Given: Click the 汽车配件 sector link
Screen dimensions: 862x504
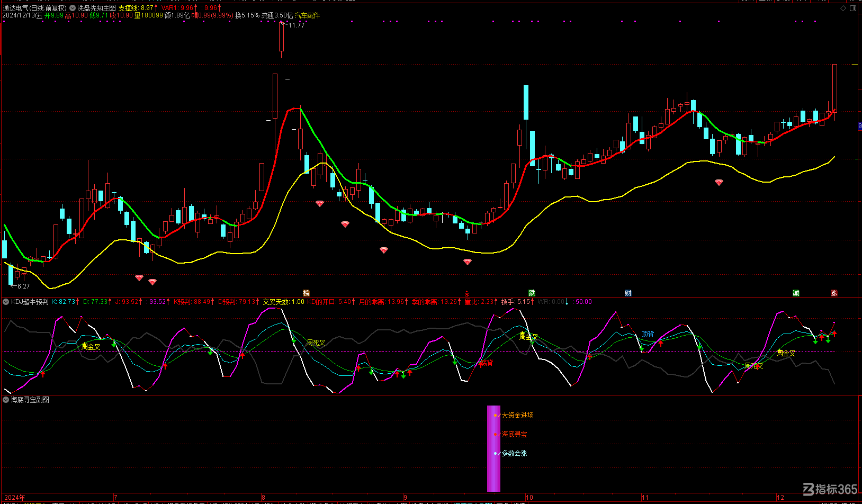Looking at the screenshot, I should click(308, 15).
